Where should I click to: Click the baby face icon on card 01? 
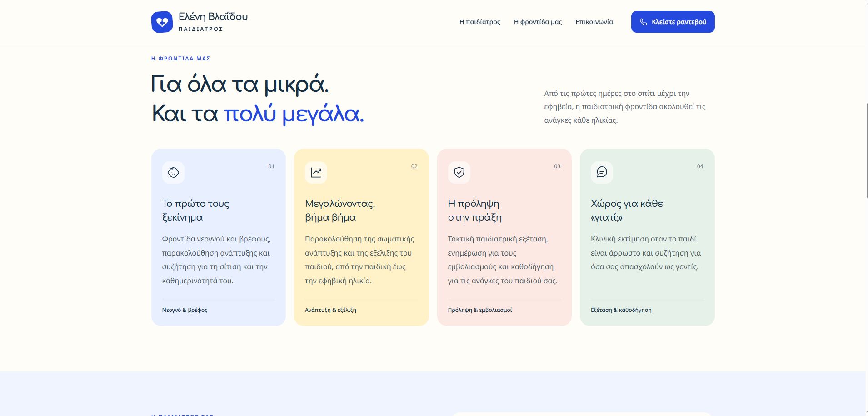[x=173, y=172]
